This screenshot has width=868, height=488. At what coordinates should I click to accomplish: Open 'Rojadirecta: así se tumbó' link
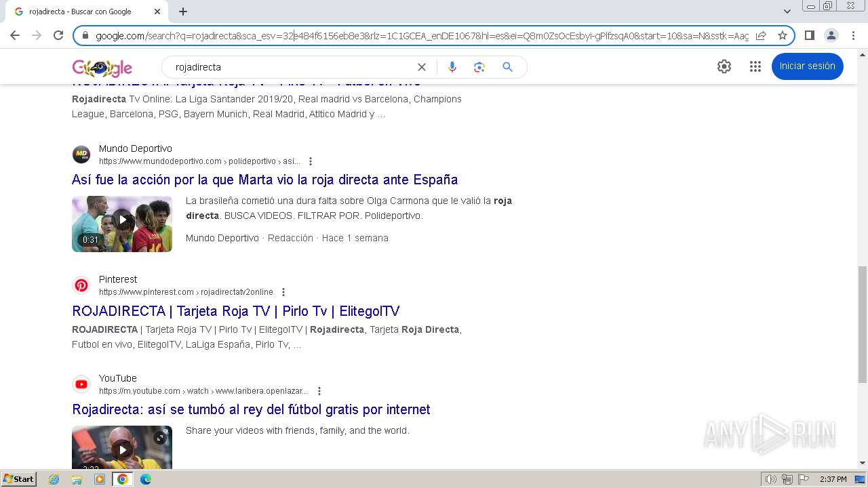coord(252,409)
